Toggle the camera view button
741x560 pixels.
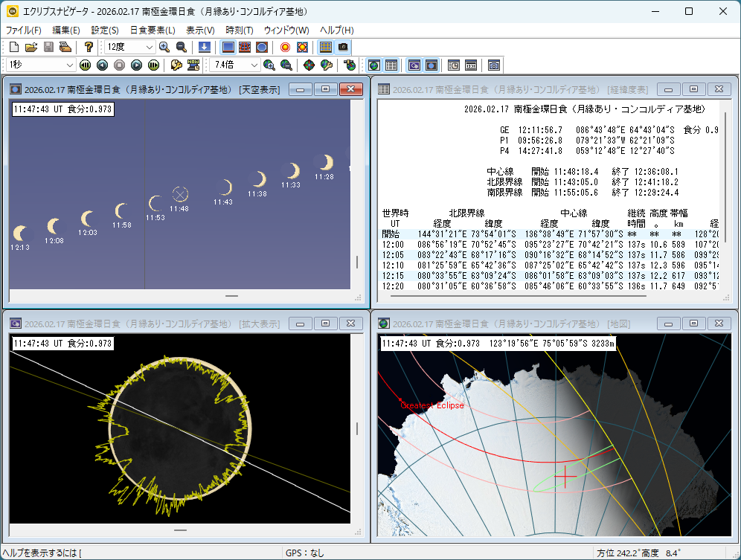(342, 47)
